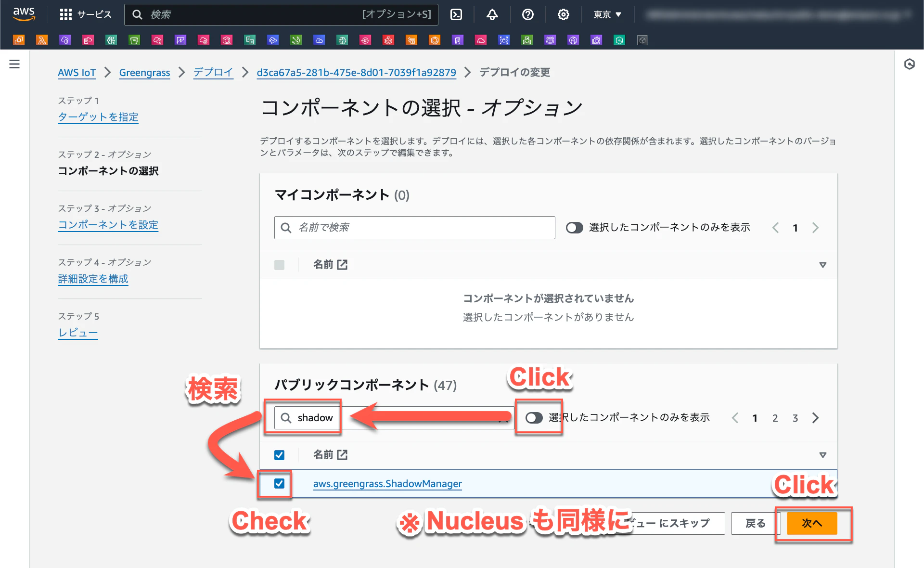Image resolution: width=924 pixels, height=568 pixels.
Task: Toggle 選択したコンポーネントのみを表示 for マイコンポーネント
Action: click(574, 228)
